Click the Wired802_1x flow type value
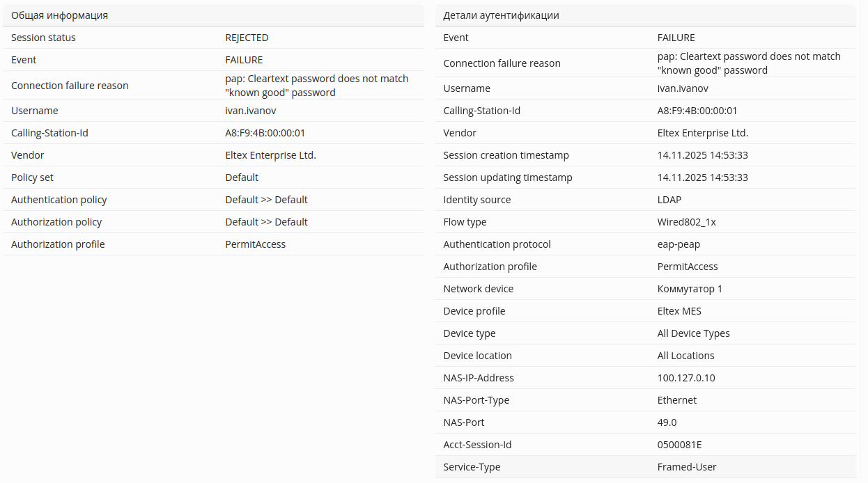Viewport: 868px width, 483px height. point(686,222)
